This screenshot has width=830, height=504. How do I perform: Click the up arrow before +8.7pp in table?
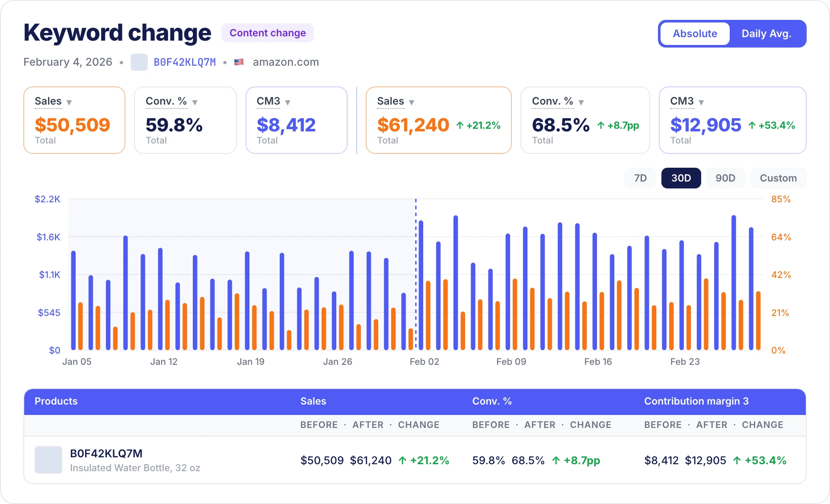coord(556,460)
